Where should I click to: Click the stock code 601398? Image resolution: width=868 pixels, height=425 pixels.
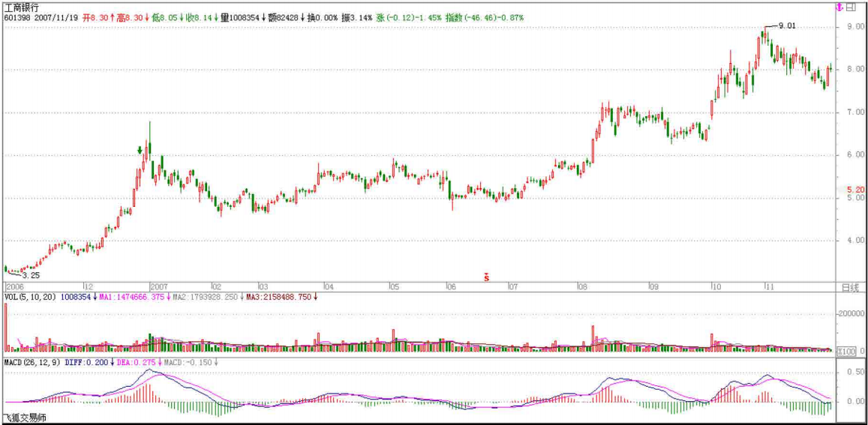[x=18, y=16]
